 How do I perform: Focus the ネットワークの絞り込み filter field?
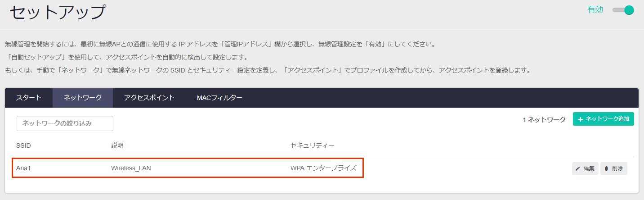click(x=65, y=123)
